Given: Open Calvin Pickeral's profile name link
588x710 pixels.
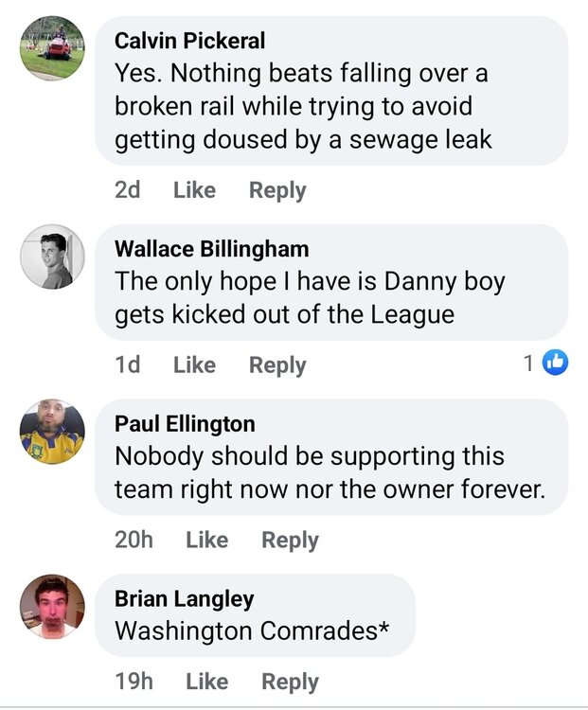Looking at the screenshot, I should tap(189, 41).
